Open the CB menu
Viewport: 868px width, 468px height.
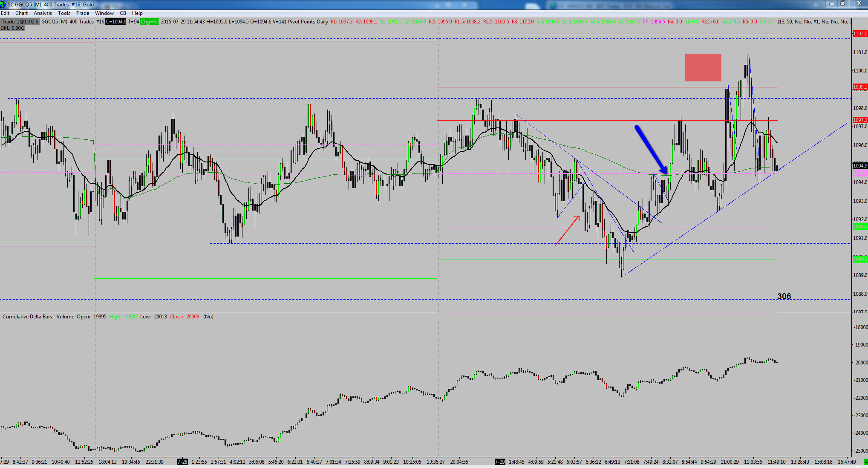(123, 13)
